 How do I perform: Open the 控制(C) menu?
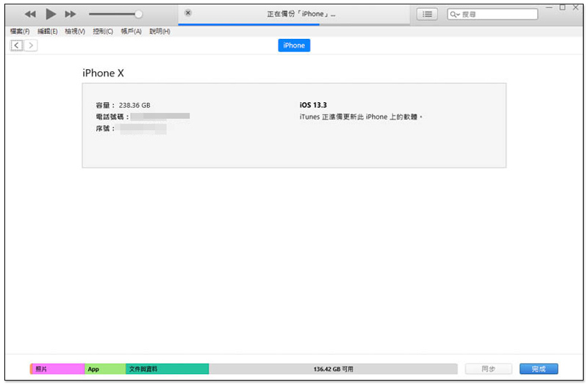pos(103,32)
